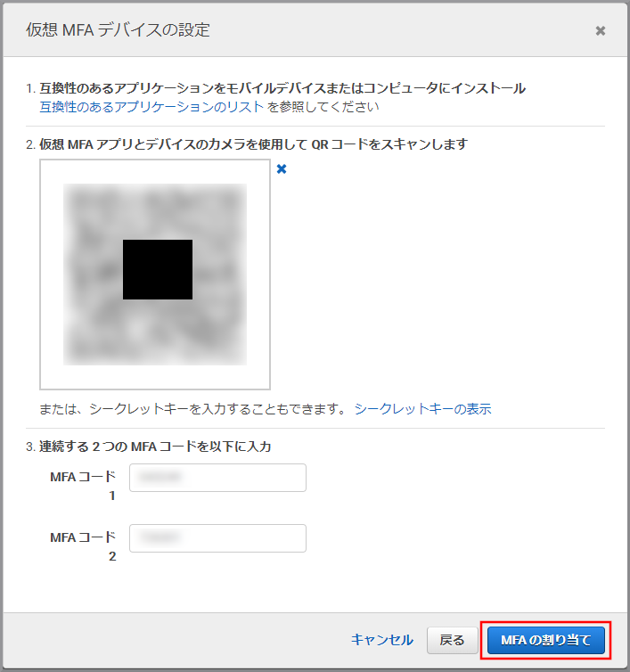Click the blurred QR code image
The height and width of the screenshot is (672, 630).
pos(155,275)
